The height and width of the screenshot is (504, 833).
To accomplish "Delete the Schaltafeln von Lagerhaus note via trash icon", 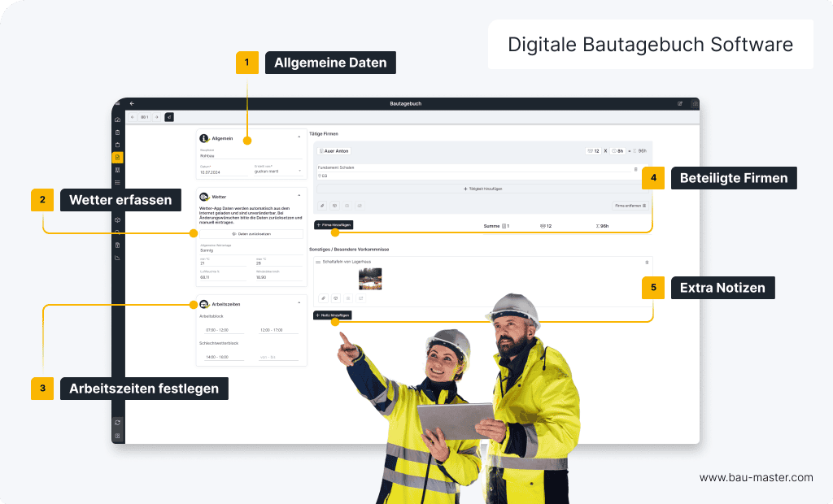I will pos(646,260).
